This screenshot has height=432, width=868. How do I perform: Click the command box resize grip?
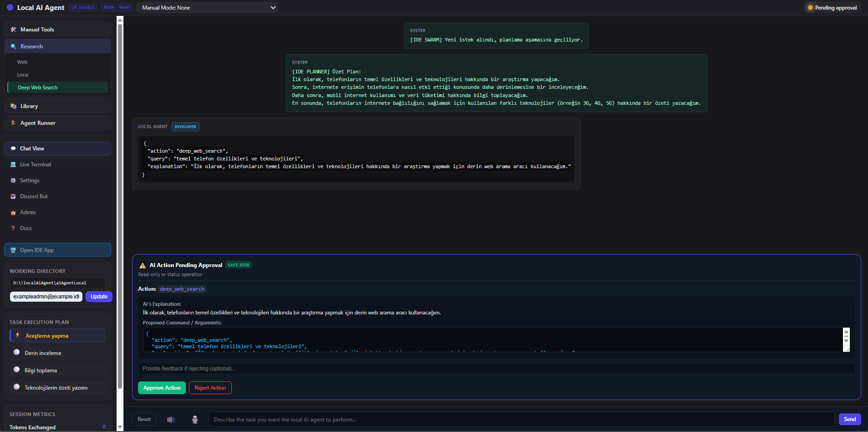[847, 349]
